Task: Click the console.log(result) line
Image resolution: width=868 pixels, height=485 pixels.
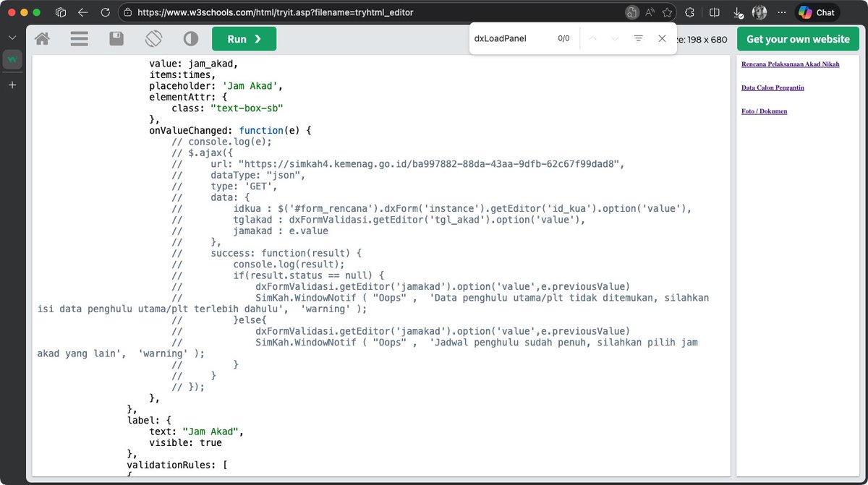Action: pyautogui.click(x=258, y=265)
